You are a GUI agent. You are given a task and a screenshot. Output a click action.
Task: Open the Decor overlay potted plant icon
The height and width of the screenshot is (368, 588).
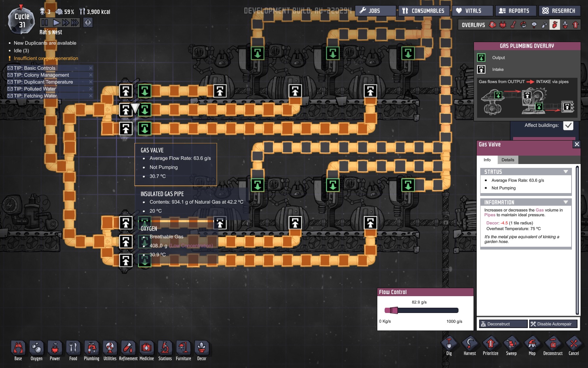pyautogui.click(x=565, y=25)
